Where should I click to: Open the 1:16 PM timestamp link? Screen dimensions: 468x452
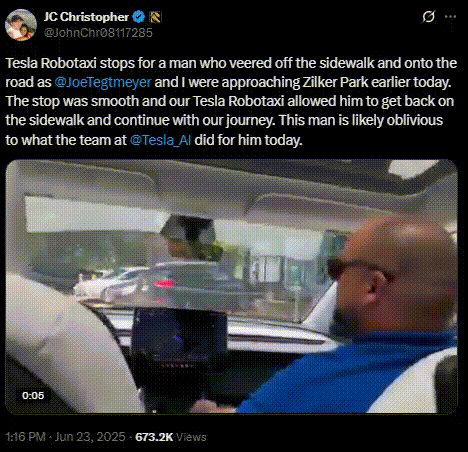(x=25, y=437)
